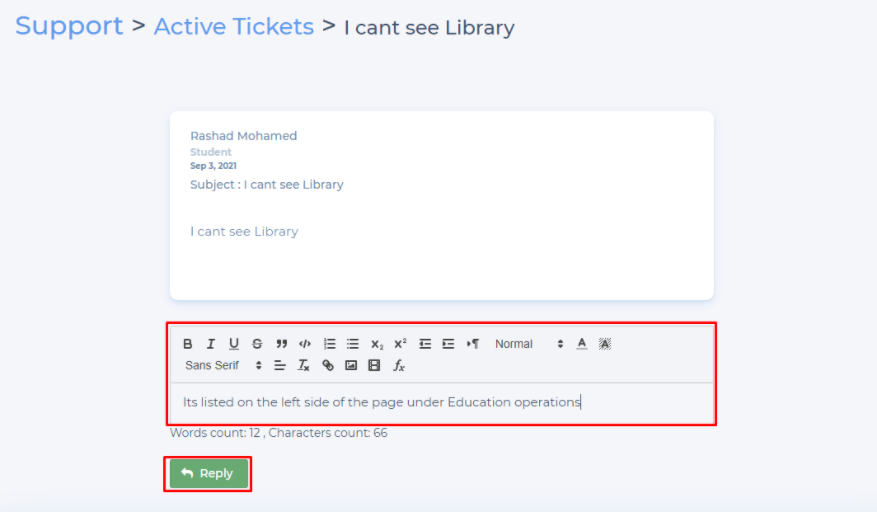Toggle italic formatting in the editor
The width and height of the screenshot is (877, 512).
coord(211,344)
